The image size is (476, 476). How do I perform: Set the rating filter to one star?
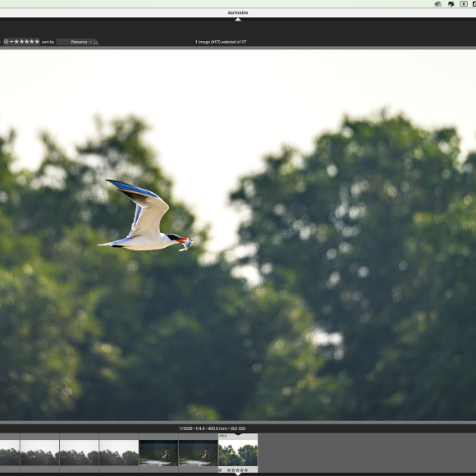(x=16, y=42)
